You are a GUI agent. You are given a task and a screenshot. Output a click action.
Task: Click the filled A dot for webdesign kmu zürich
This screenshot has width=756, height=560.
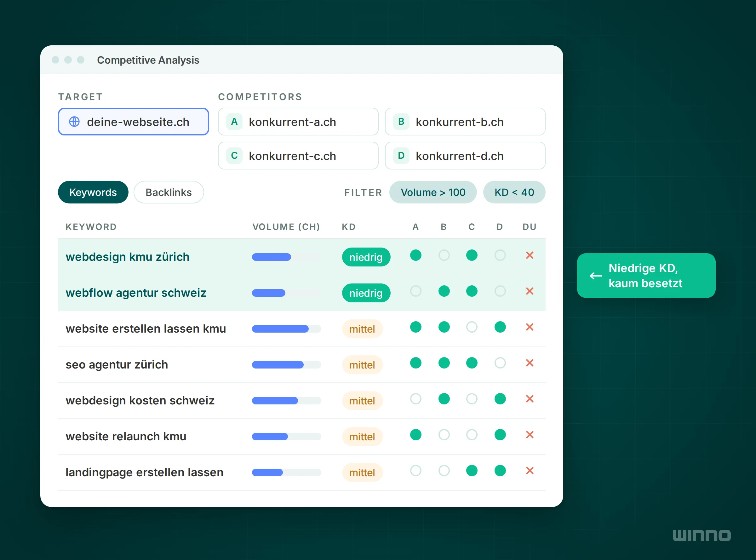tap(415, 255)
